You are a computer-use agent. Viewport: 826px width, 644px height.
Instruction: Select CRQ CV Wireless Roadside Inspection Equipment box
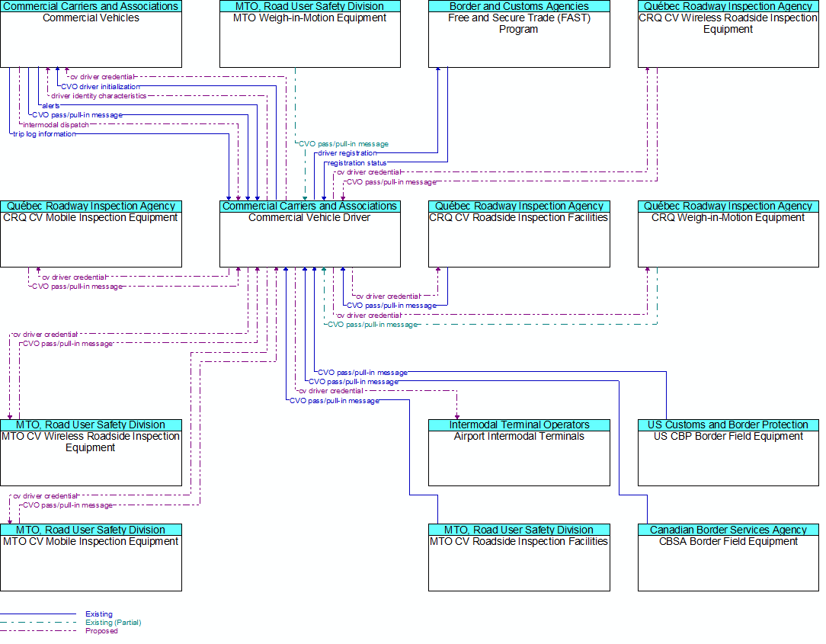728,34
